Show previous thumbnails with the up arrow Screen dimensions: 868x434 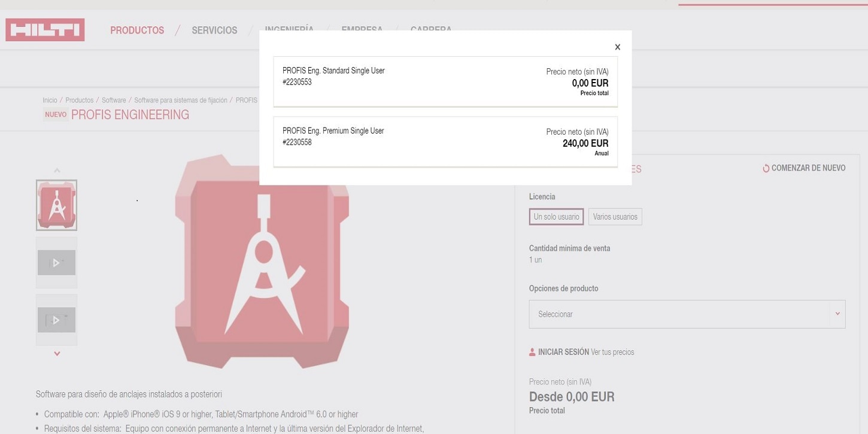(x=57, y=171)
